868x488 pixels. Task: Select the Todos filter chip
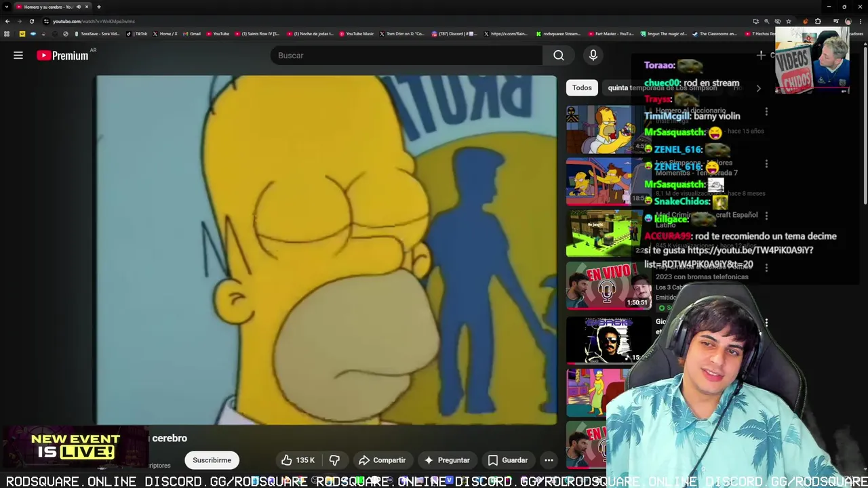coord(582,87)
